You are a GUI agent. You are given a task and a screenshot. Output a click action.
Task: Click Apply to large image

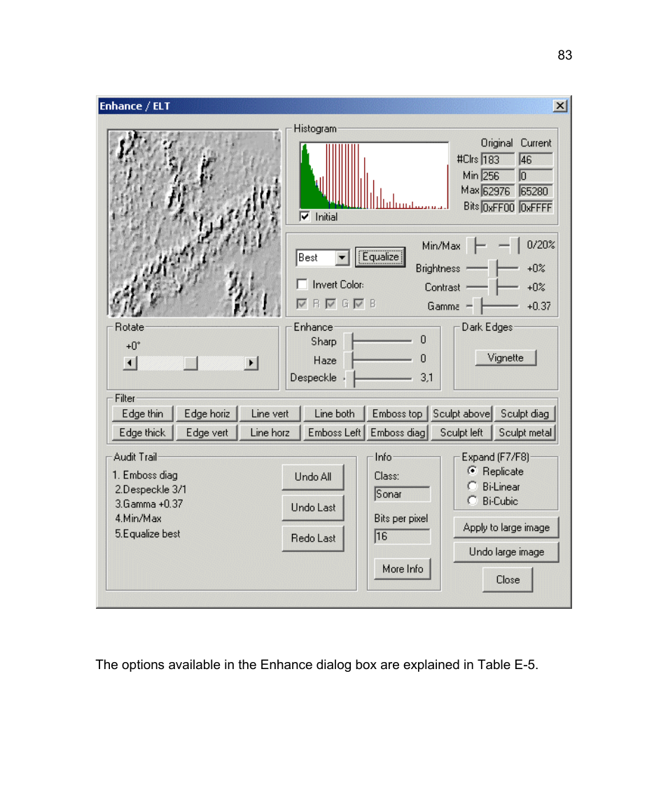coord(506,528)
